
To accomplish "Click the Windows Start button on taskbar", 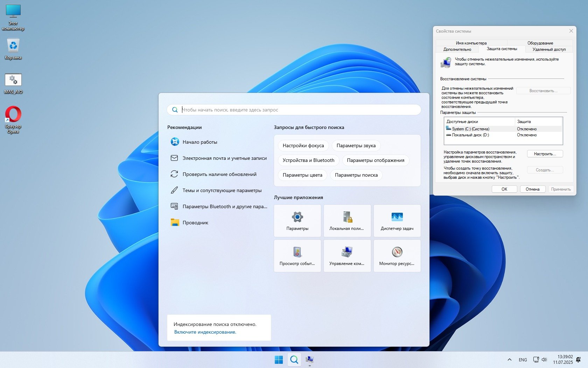I will pos(279,360).
